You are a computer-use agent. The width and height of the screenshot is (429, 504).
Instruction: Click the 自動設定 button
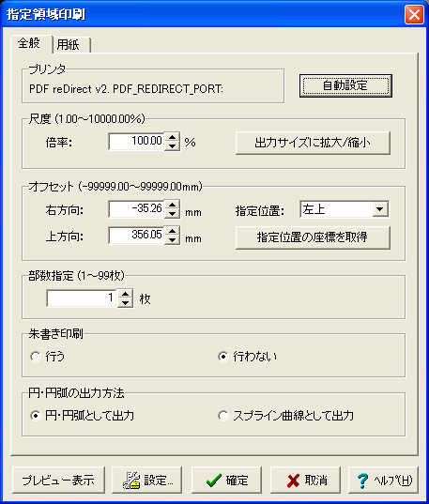[x=345, y=85]
